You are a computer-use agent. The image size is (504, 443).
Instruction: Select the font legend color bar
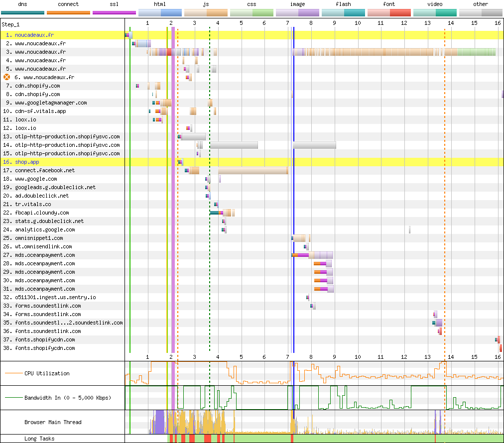[x=389, y=13]
